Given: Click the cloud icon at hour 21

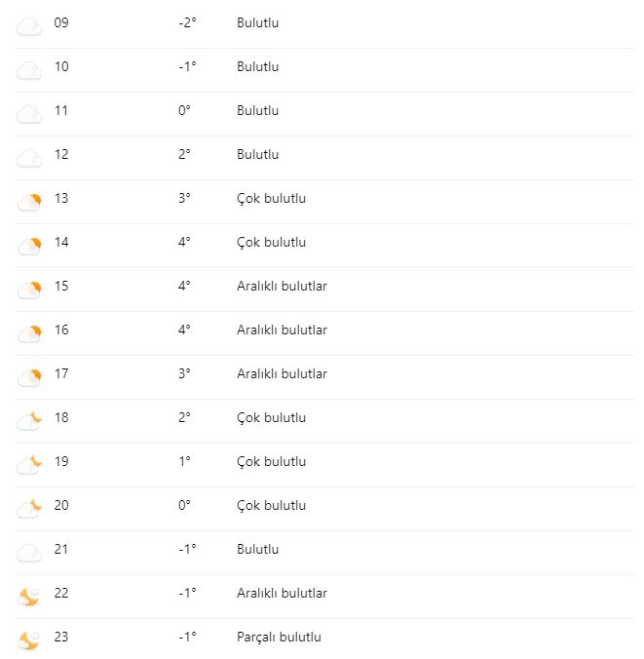Looking at the screenshot, I should (29, 553).
